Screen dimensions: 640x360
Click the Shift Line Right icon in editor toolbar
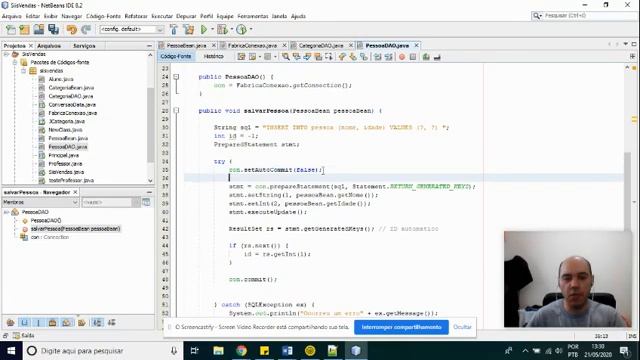[388, 57]
